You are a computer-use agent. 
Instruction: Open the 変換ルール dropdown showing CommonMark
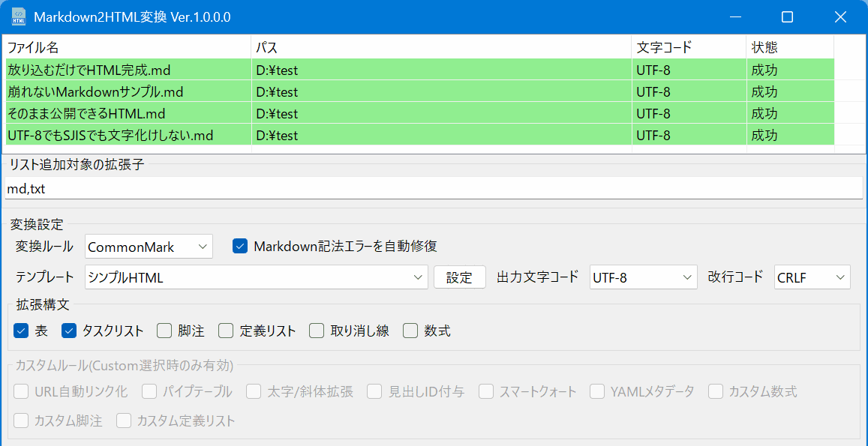pos(148,246)
